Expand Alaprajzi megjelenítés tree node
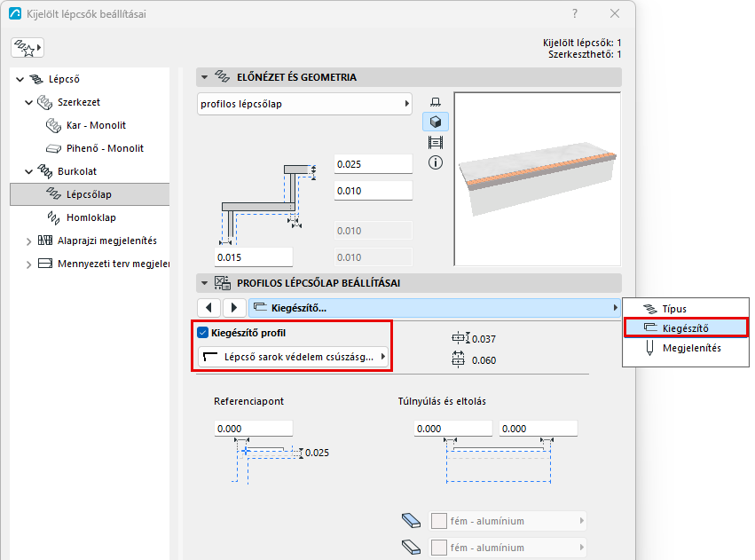Image resolution: width=755 pixels, height=560 pixels. [x=29, y=241]
